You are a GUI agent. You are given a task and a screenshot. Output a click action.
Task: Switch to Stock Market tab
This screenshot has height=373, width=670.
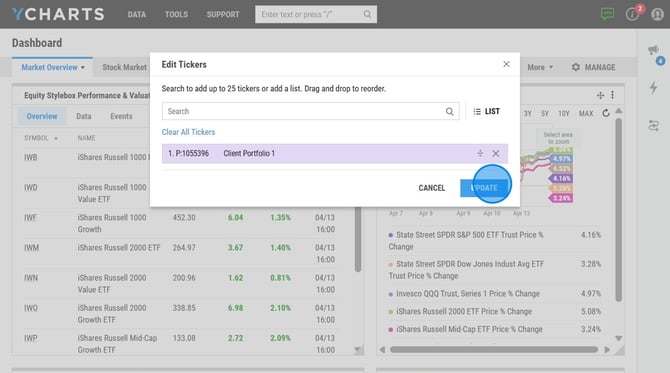[124, 67]
